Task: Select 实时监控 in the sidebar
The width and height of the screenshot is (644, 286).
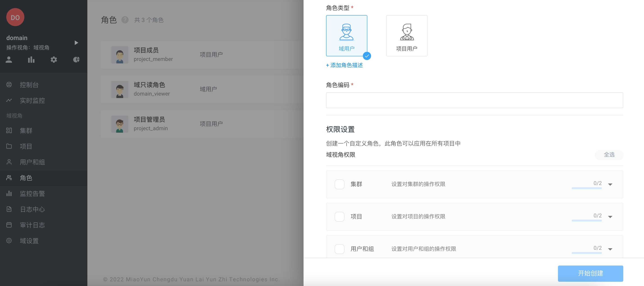Action: tap(32, 100)
